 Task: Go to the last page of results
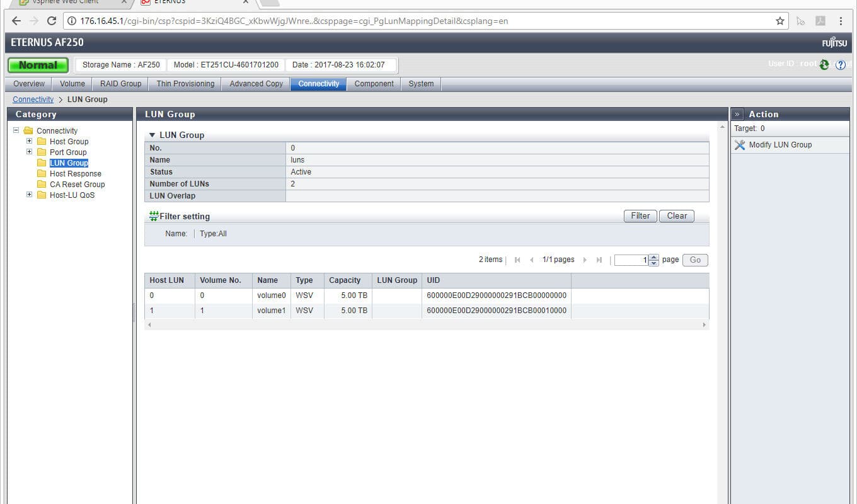(x=599, y=260)
